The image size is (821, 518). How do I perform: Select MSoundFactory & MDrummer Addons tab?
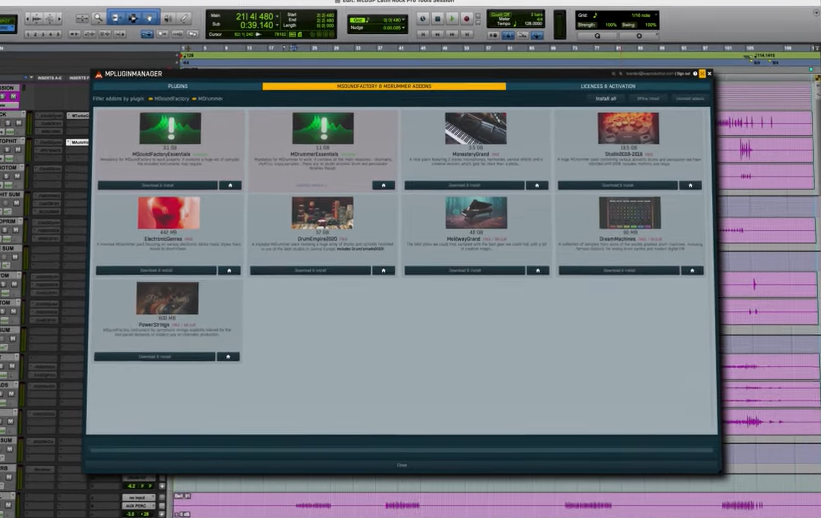point(384,86)
